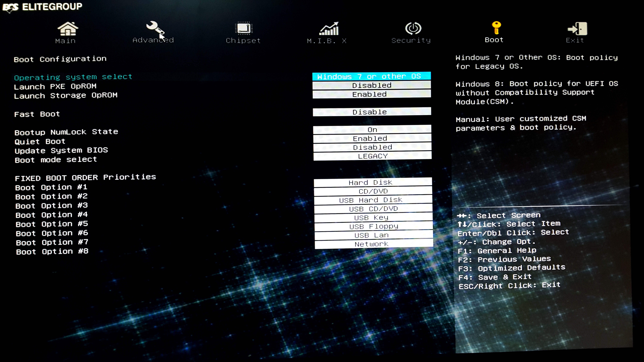Select 'Operating system select' setting label
Screen dimensions: 644x362
click(x=73, y=77)
